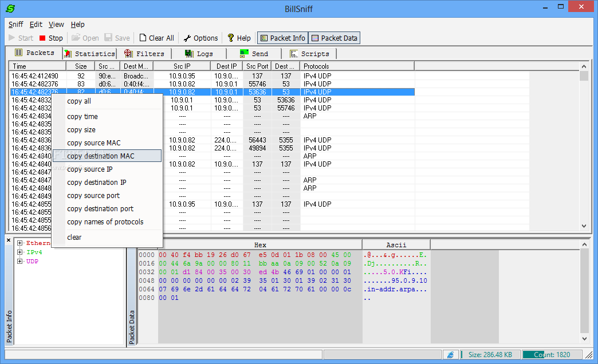The height and width of the screenshot is (364, 598).
Task: Click the Clear All blank page icon
Action: (x=143, y=38)
